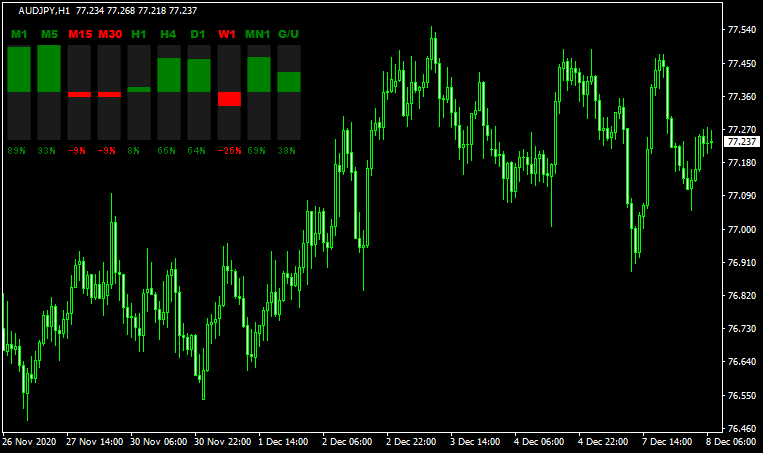This screenshot has height=453, width=763.
Task: Select the small green H1 bar
Action: (x=139, y=89)
